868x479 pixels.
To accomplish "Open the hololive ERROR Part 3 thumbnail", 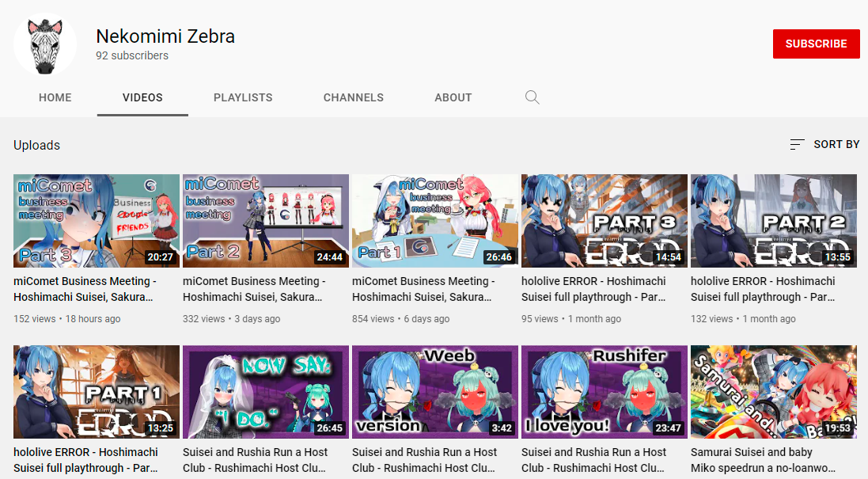I will [x=605, y=221].
